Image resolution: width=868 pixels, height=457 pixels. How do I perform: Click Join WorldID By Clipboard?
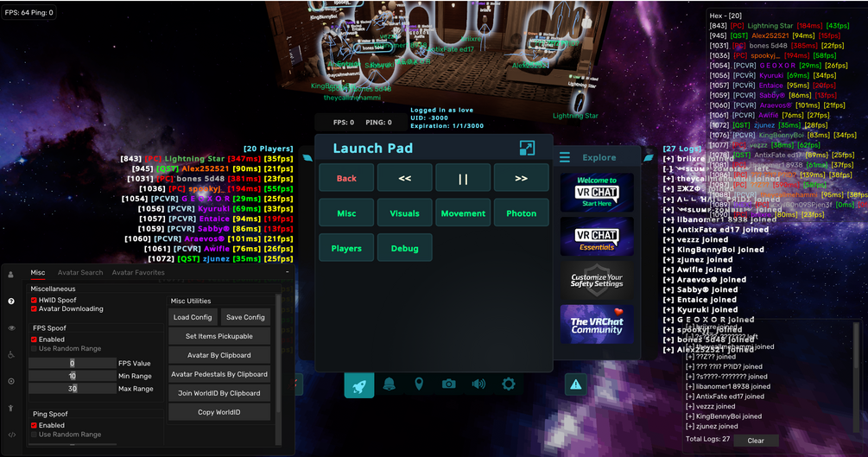tap(219, 393)
